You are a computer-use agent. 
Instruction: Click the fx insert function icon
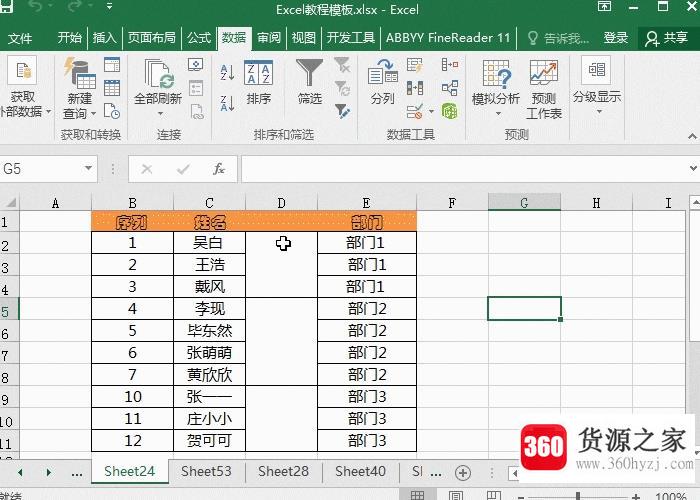[x=219, y=169]
